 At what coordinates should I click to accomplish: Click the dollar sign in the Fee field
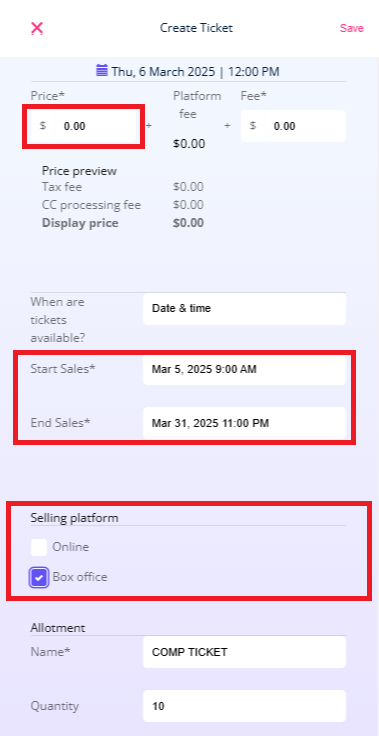pos(253,126)
